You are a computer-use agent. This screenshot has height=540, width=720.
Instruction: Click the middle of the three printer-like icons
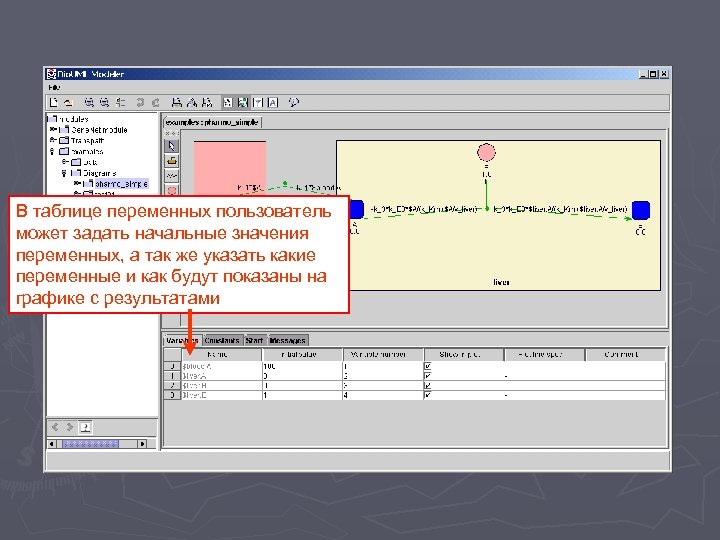pyautogui.click(x=192, y=102)
